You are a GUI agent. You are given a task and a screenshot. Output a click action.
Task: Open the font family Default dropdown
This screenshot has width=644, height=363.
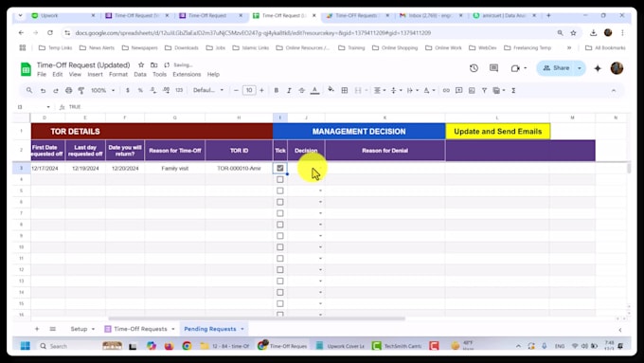coord(208,90)
